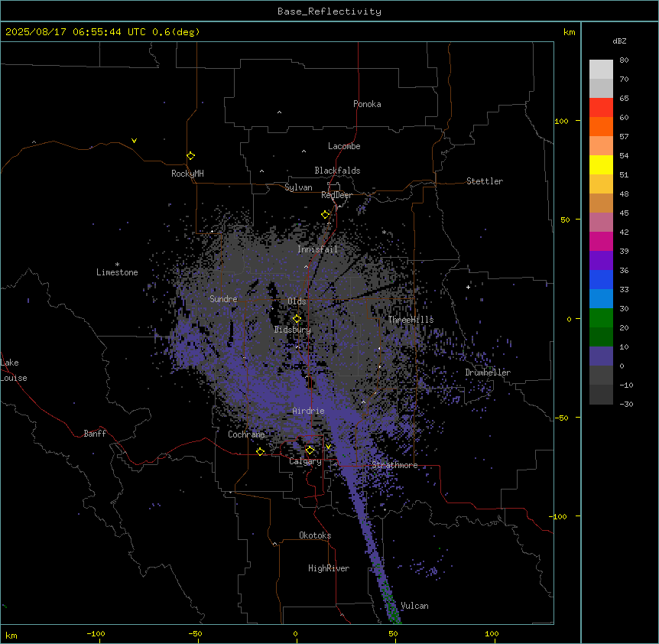Select the Airdrie city label
Screen dimensions: 659x644
click(308, 411)
